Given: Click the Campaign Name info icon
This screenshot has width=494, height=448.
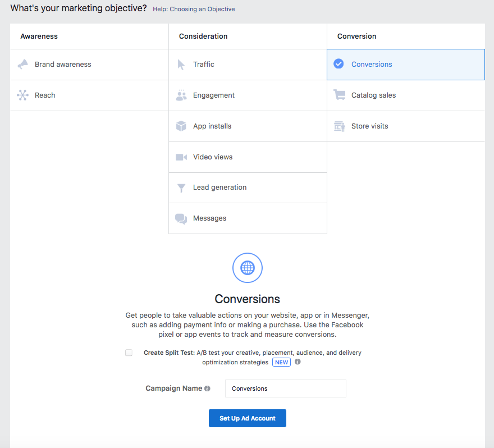Looking at the screenshot, I should click(207, 388).
